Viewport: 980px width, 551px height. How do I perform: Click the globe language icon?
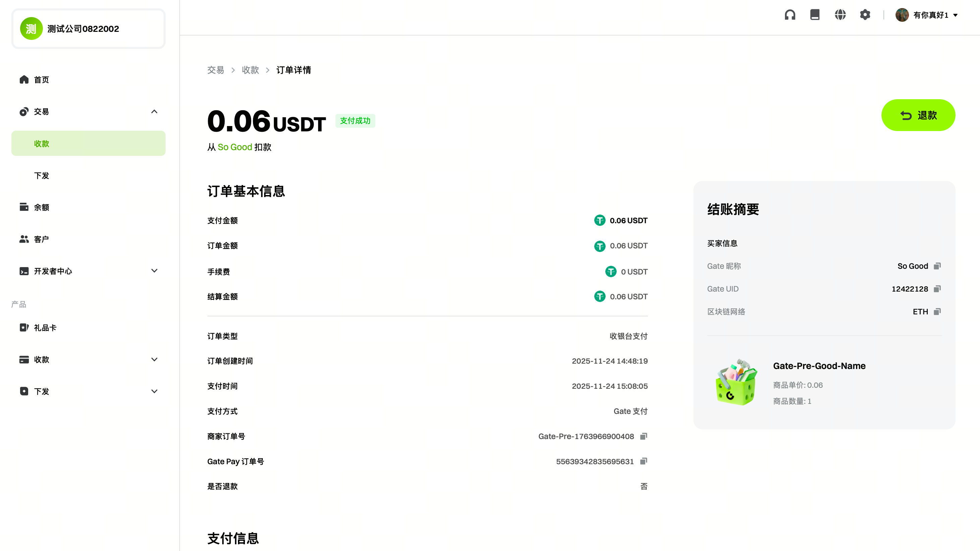(840, 15)
